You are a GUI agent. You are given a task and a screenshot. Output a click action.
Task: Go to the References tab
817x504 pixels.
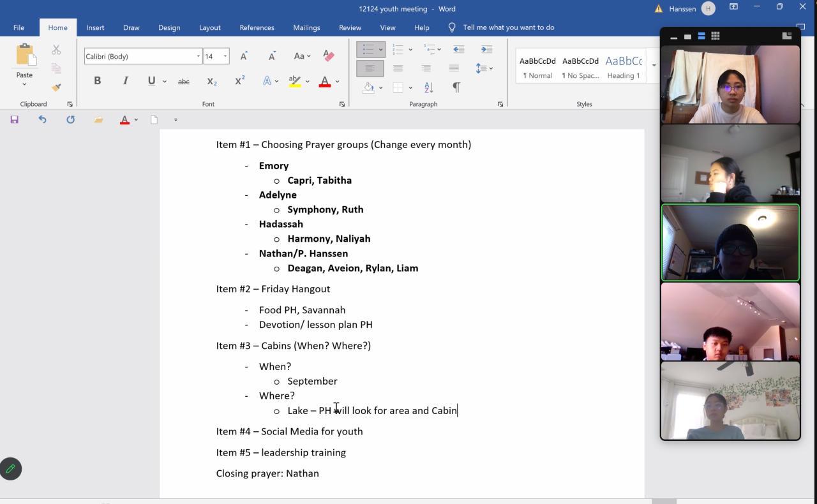click(x=257, y=27)
